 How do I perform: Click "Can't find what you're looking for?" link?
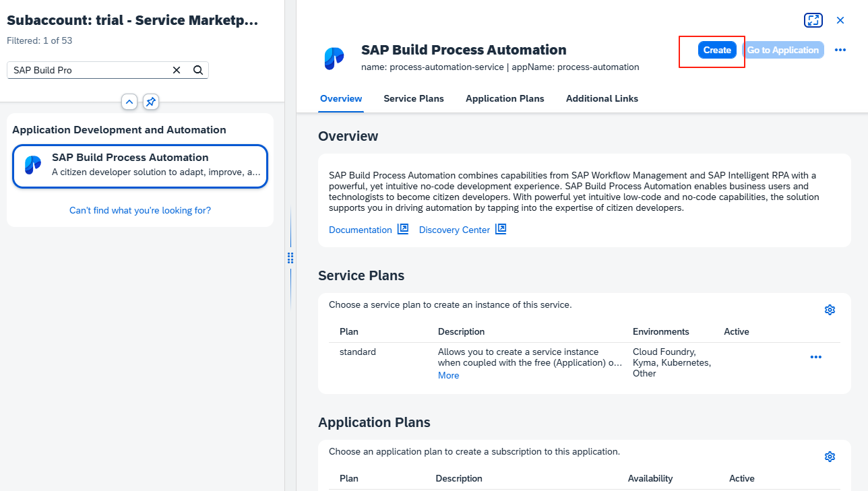(x=140, y=210)
